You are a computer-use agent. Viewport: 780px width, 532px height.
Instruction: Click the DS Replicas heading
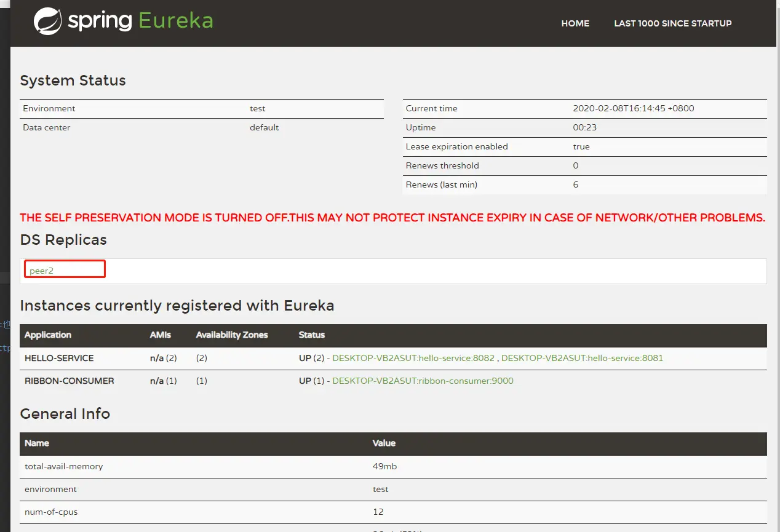pos(63,240)
